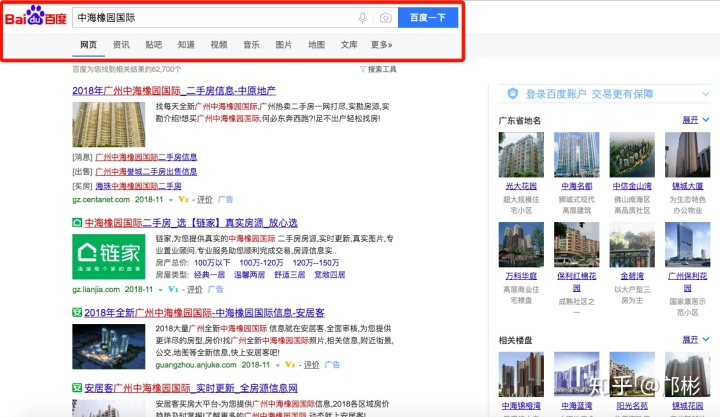The image size is (720, 417).
Task: Click the 中海名都 building thumbnail
Action: pos(576,155)
